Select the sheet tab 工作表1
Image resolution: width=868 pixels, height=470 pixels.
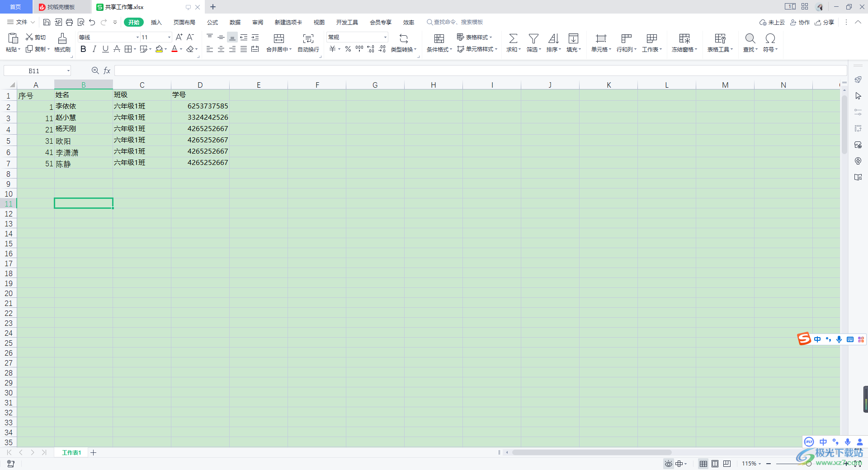pyautogui.click(x=71, y=452)
